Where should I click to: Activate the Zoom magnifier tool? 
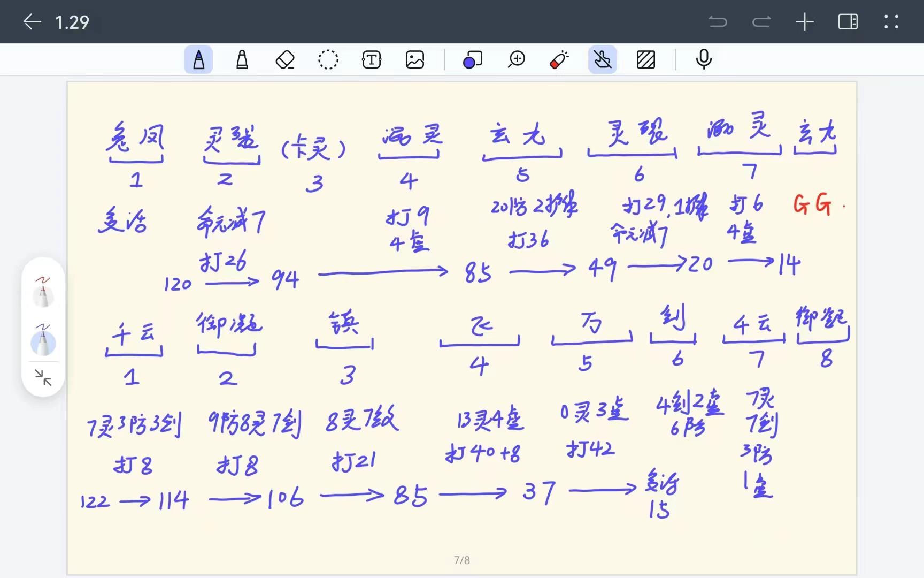click(x=517, y=59)
